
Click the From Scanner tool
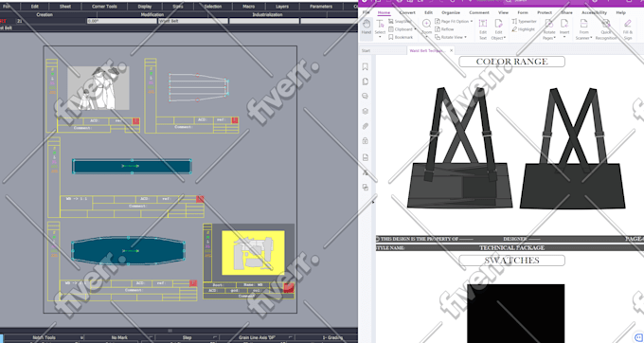pyautogui.click(x=583, y=28)
